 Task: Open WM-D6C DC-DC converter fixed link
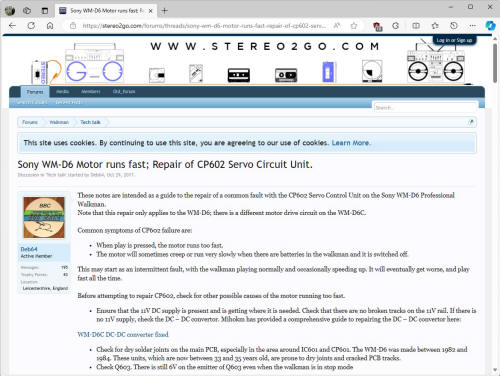point(123,335)
